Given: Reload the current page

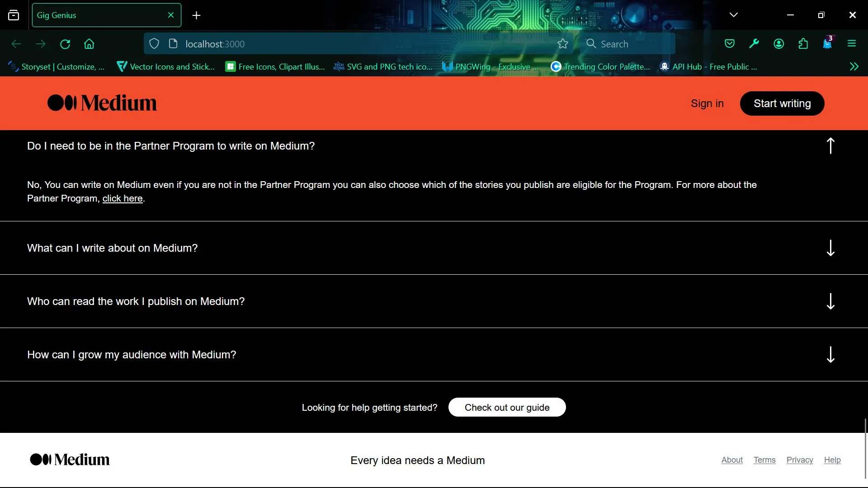Looking at the screenshot, I should coord(65,44).
